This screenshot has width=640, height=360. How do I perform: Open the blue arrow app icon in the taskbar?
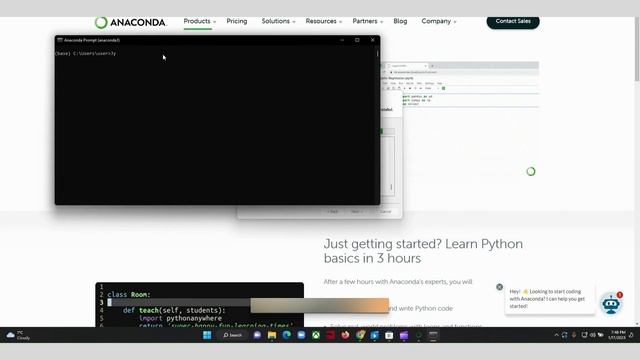click(375, 335)
